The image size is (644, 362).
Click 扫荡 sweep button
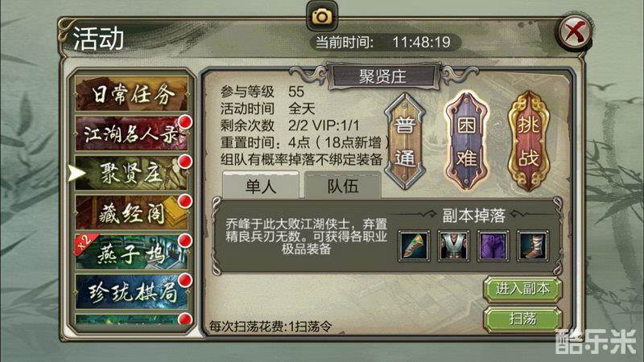(522, 318)
